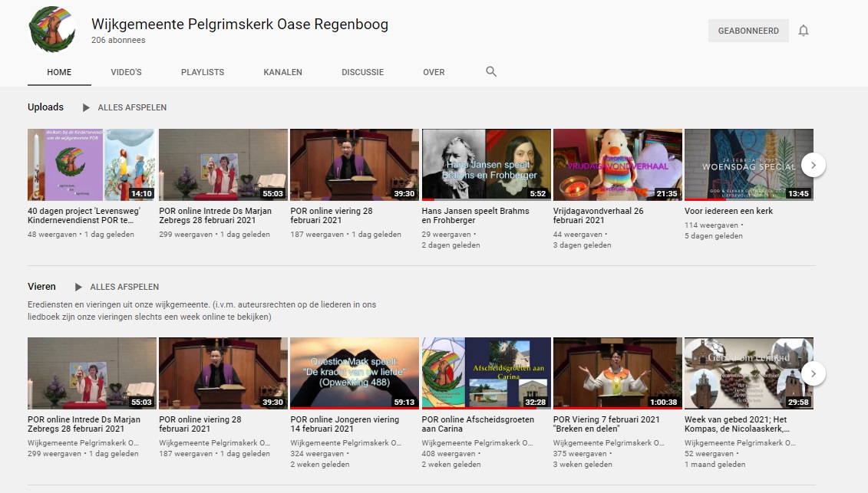Open the Vrijdagavondverhaal 21:35 thumbnail
This screenshot has width=868, height=493.
point(617,165)
